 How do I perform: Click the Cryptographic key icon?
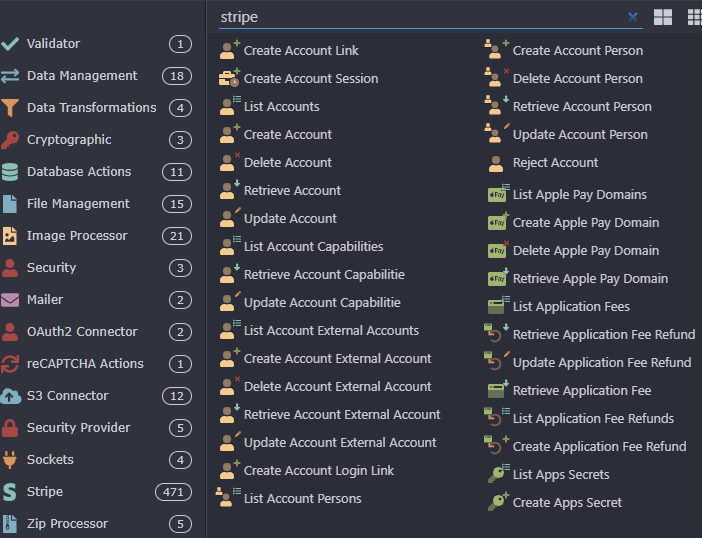click(x=10, y=140)
